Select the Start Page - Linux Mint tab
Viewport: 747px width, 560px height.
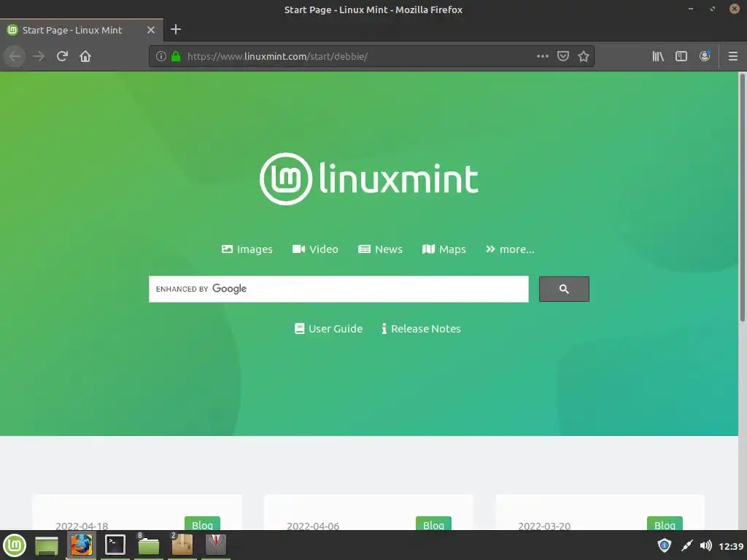(82, 30)
